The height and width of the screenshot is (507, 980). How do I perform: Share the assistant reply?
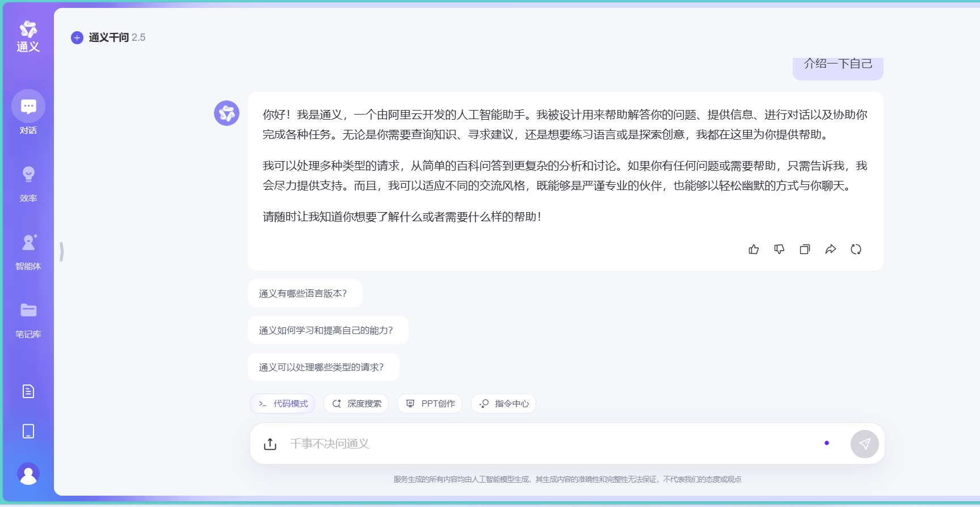(x=830, y=250)
